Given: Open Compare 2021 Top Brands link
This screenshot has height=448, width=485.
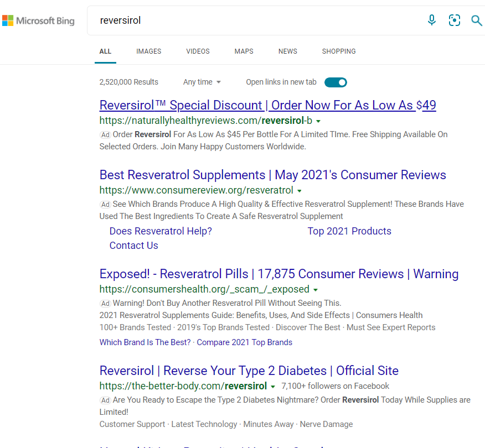Looking at the screenshot, I should [244, 342].
